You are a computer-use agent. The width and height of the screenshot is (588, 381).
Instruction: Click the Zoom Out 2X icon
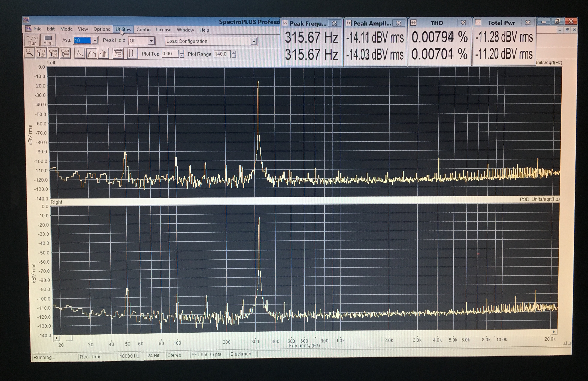click(53, 53)
